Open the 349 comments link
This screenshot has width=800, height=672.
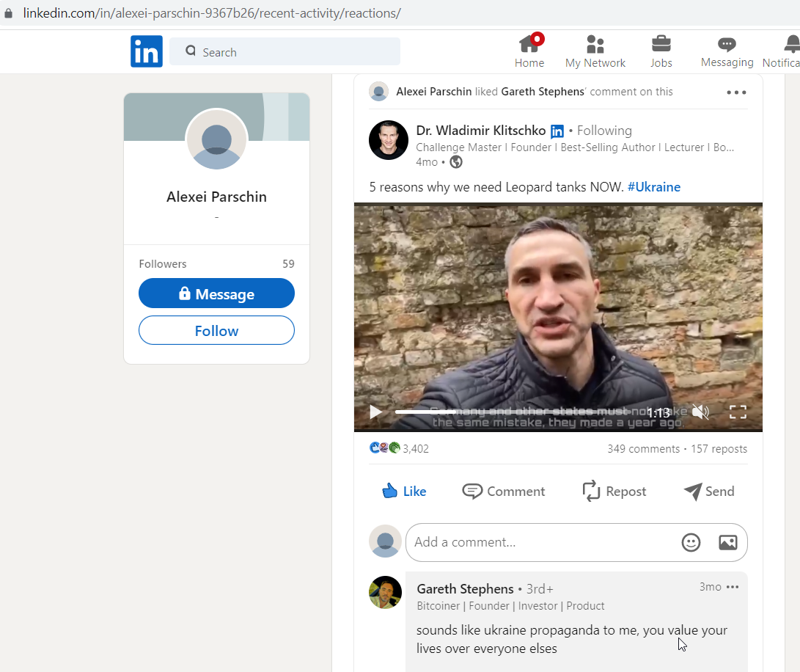pyautogui.click(x=643, y=449)
